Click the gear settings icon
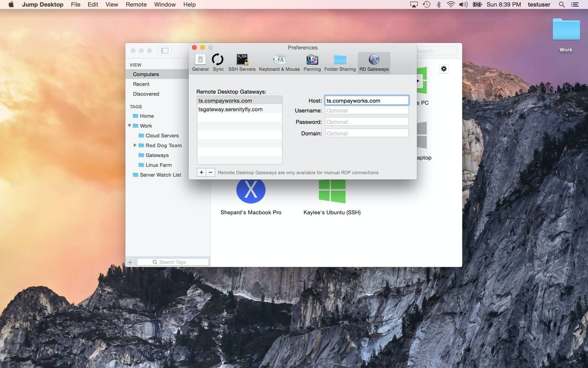Viewport: 588px width, 368px height. (444, 69)
